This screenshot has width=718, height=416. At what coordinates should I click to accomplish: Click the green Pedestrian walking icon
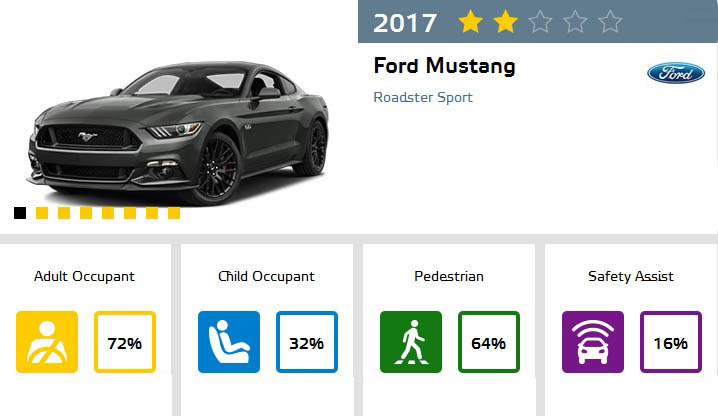(411, 342)
